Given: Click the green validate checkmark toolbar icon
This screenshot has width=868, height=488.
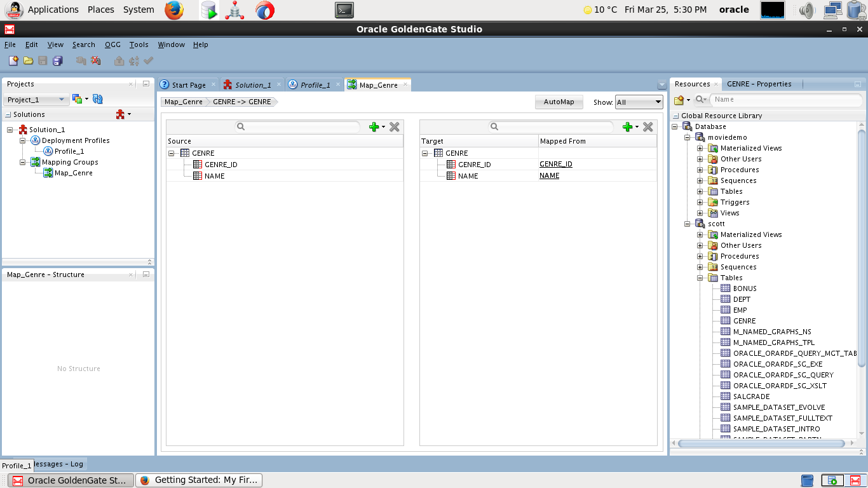Looking at the screenshot, I should pyautogui.click(x=149, y=60).
